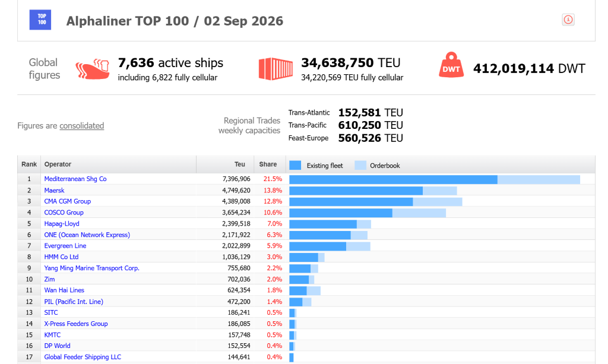
Task: Click Global Feeder's 144,641 TEU cell
Action: click(239, 357)
